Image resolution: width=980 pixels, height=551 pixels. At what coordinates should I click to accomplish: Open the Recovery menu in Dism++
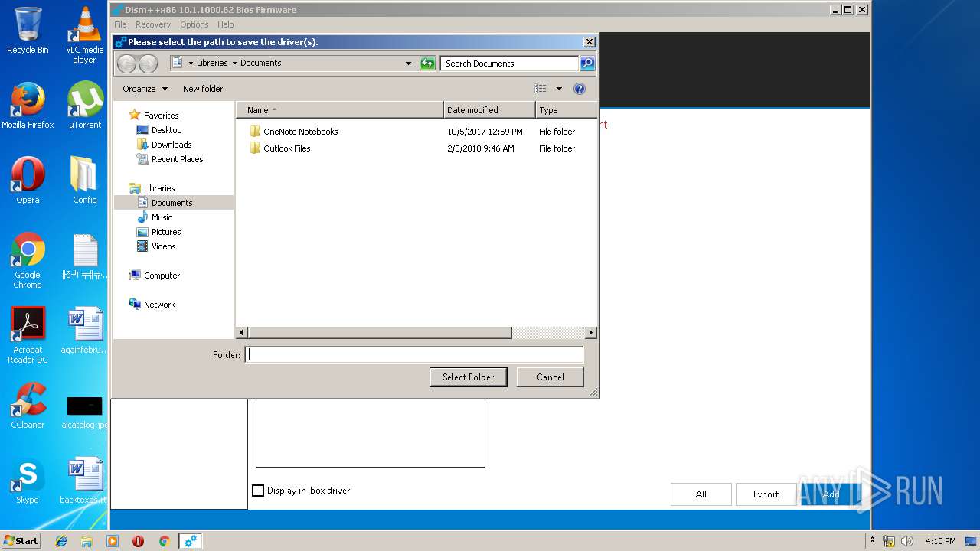tap(153, 24)
